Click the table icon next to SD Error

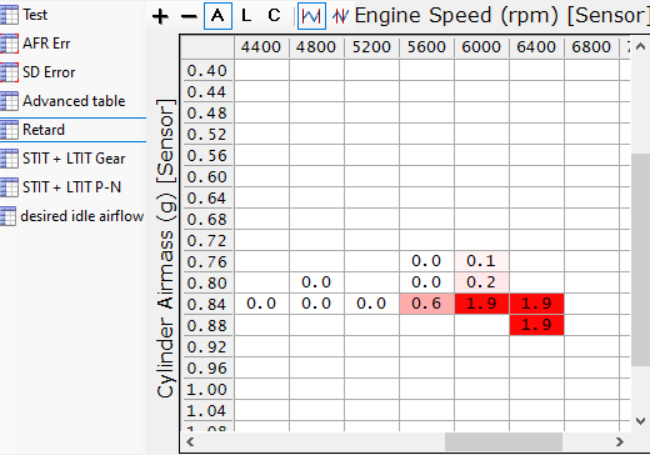9,72
